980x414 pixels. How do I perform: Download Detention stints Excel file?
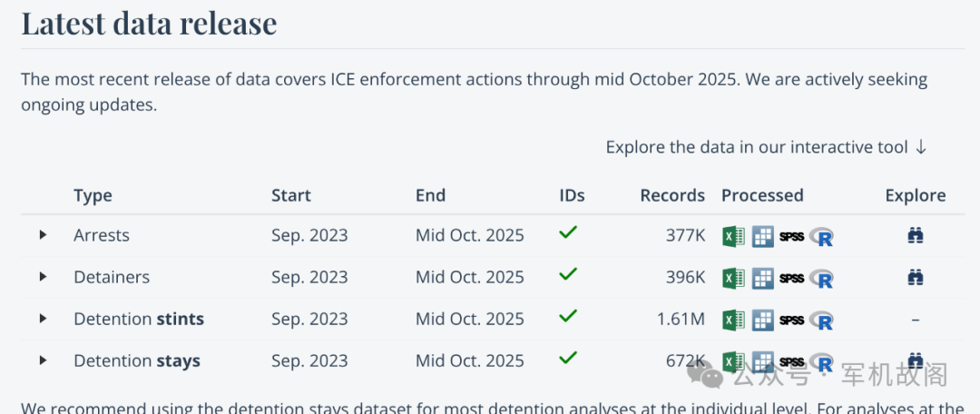tap(733, 320)
